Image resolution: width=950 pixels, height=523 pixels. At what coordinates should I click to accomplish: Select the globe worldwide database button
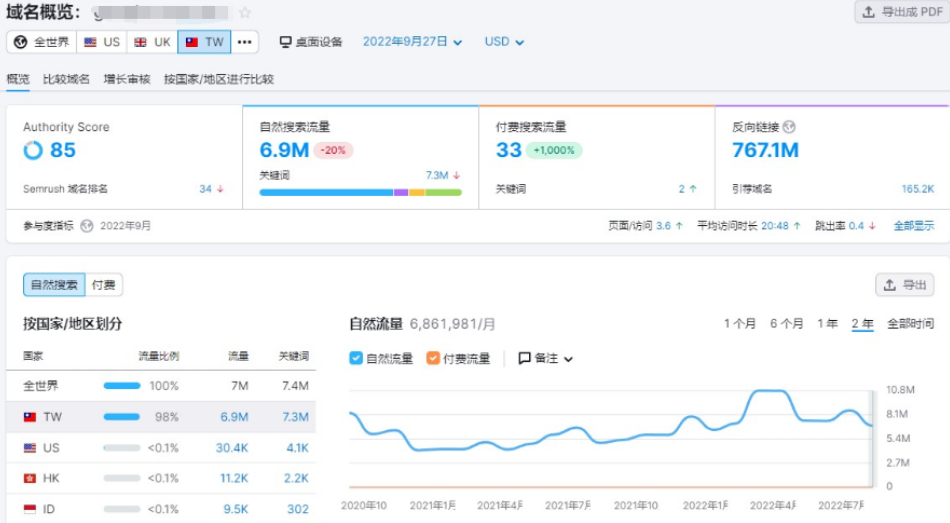pyautogui.click(x=41, y=42)
